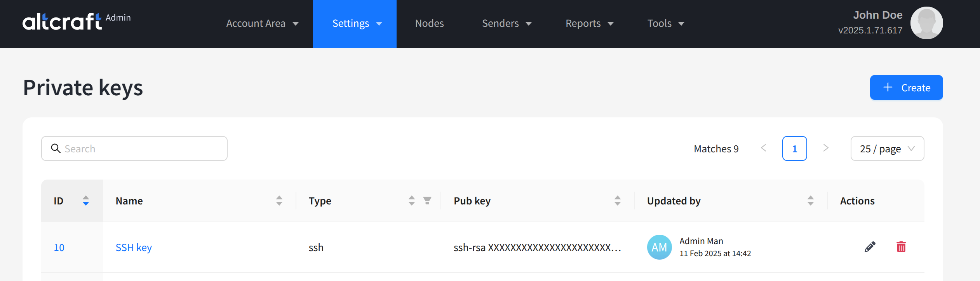The height and width of the screenshot is (281, 980).
Task: Sort the table by ID column
Action: [x=86, y=201]
